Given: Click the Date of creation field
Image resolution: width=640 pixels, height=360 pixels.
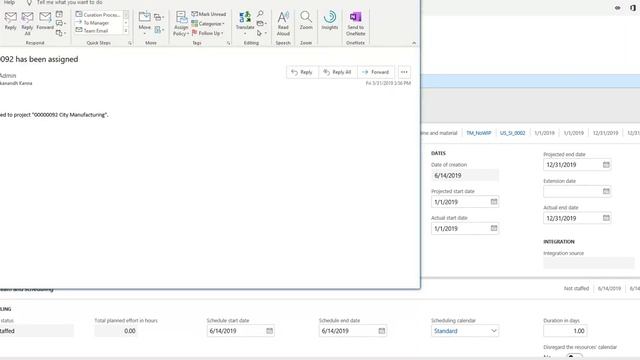Looking at the screenshot, I should click(x=465, y=175).
